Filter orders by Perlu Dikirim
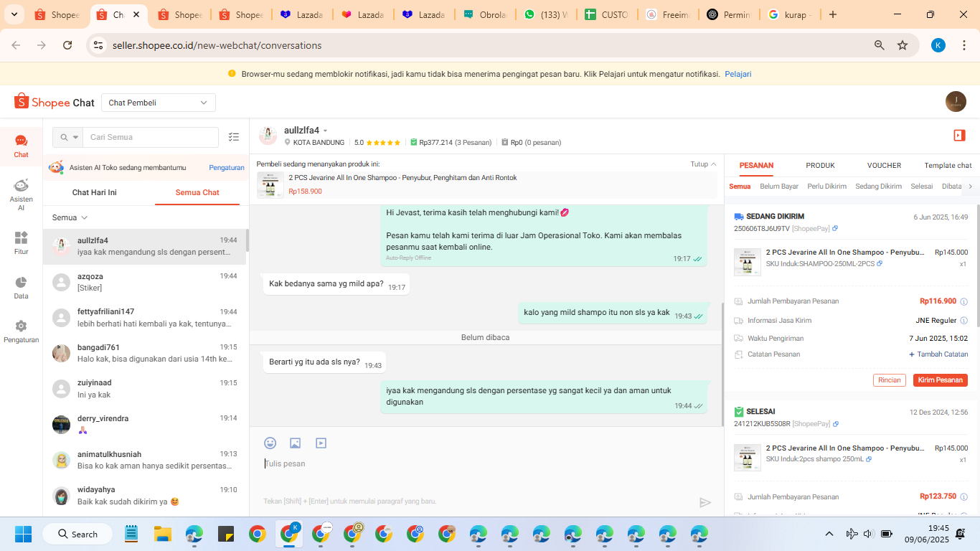Screen dimensions: 980x551 pyautogui.click(x=827, y=187)
